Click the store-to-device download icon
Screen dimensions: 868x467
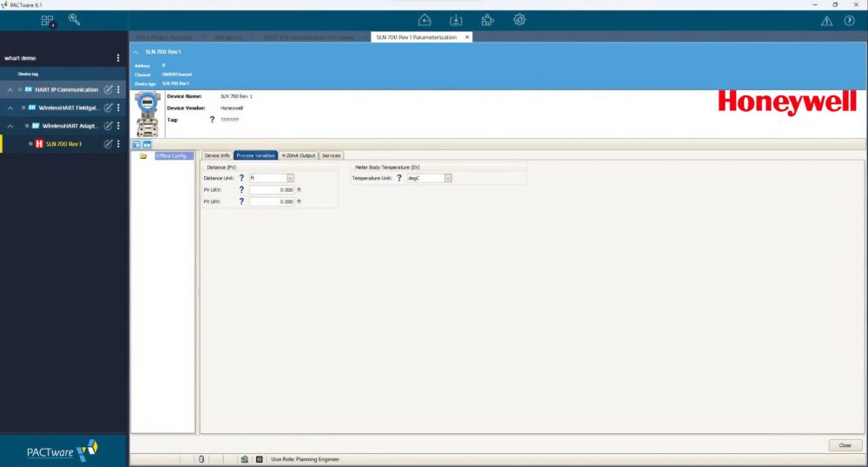tap(456, 21)
